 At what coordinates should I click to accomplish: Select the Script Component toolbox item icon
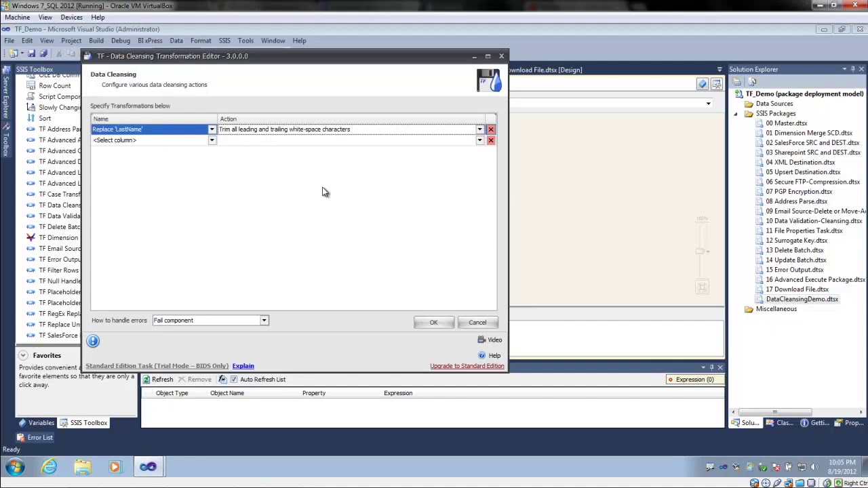(31, 96)
